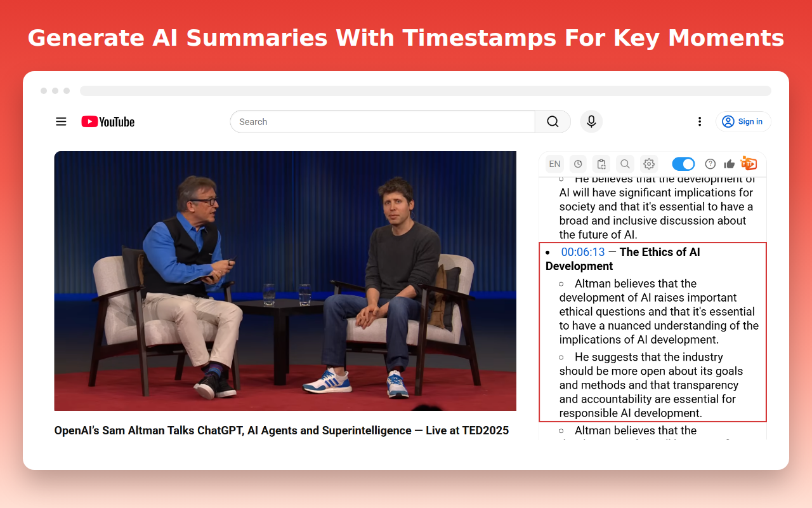Start voice search with microphone
812x508 pixels.
pyautogui.click(x=591, y=121)
